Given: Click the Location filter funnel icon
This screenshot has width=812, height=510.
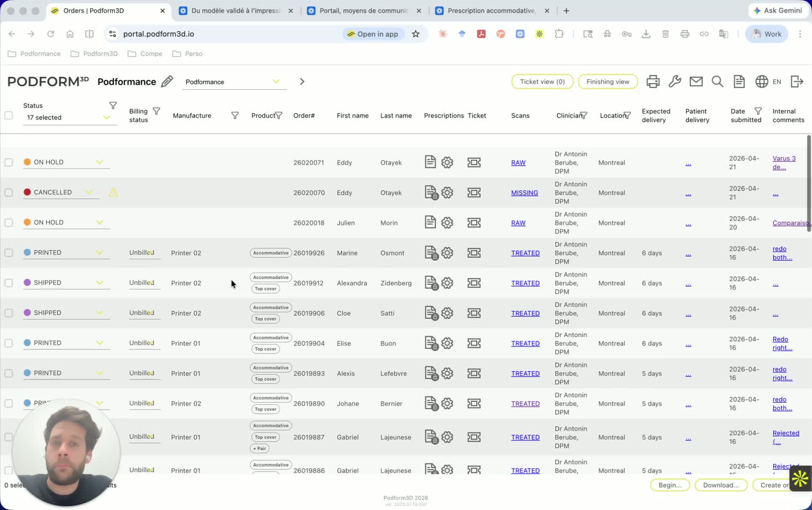Looking at the screenshot, I should pos(627,116).
